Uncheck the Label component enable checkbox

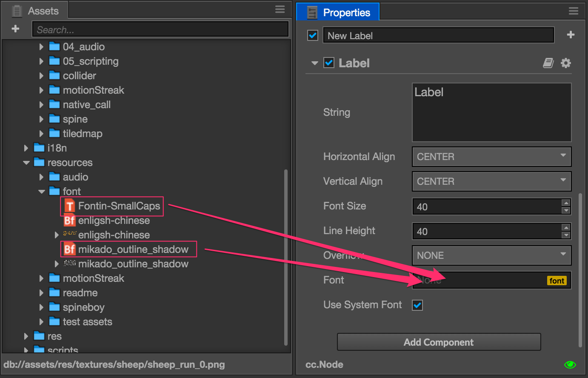coord(329,63)
